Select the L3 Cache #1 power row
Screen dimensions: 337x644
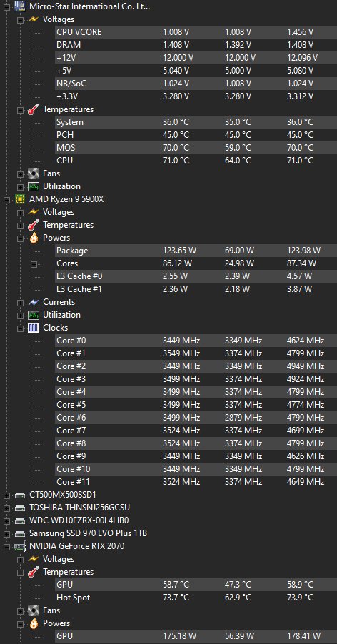196,289
